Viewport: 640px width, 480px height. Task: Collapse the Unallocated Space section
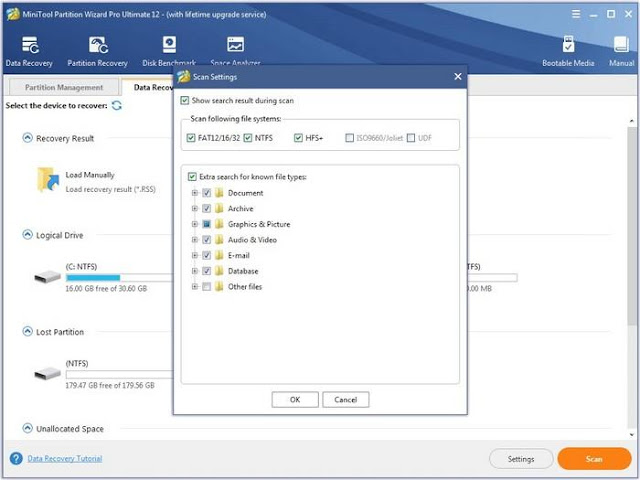[27, 428]
